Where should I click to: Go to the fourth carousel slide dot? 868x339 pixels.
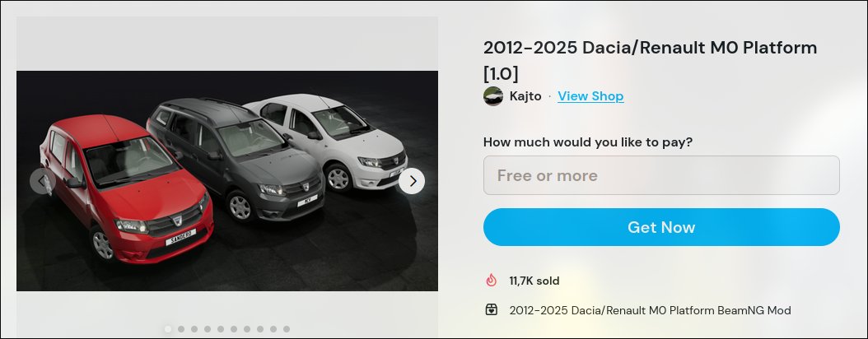click(x=208, y=329)
